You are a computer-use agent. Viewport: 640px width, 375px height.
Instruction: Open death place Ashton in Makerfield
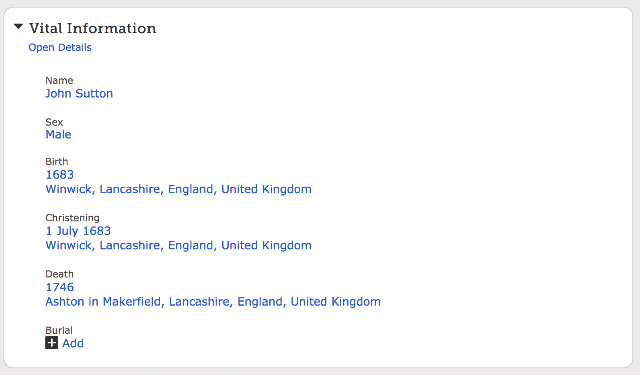[213, 302]
